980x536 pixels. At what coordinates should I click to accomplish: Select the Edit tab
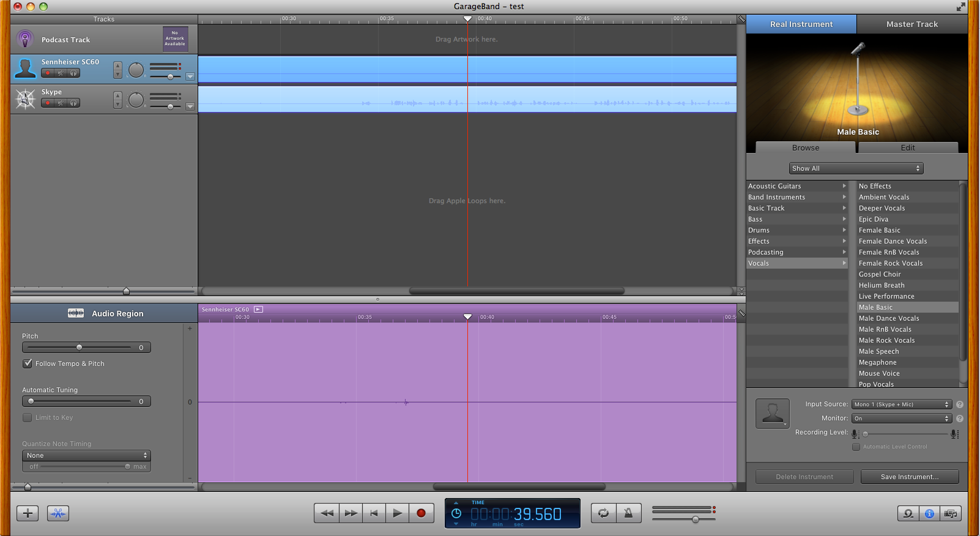(908, 147)
